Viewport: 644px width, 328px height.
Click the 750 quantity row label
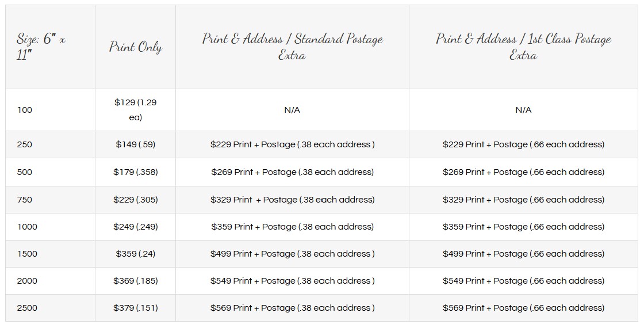tap(25, 200)
